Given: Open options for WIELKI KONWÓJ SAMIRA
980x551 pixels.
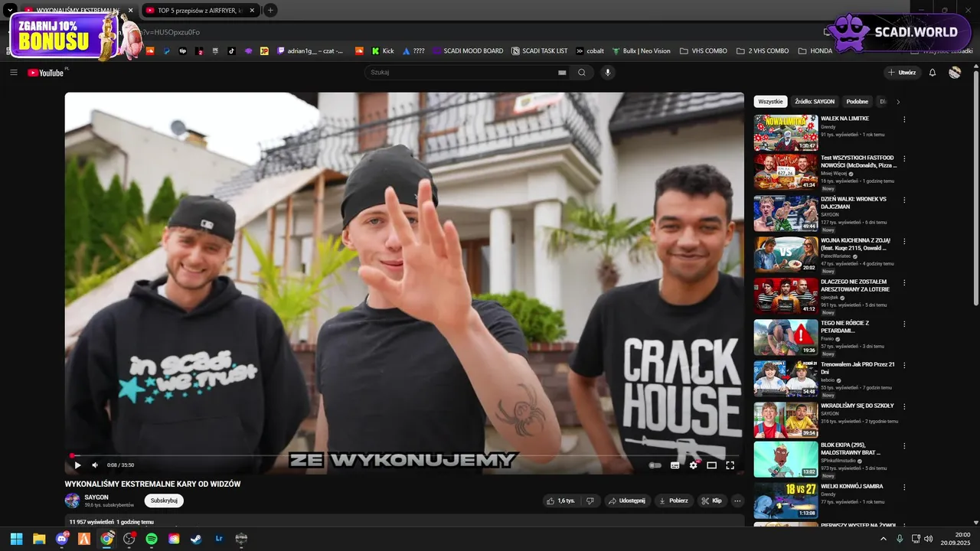Looking at the screenshot, I should (904, 487).
